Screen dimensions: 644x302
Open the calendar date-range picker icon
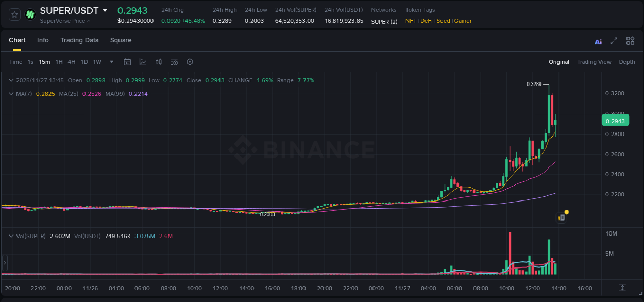(x=127, y=62)
